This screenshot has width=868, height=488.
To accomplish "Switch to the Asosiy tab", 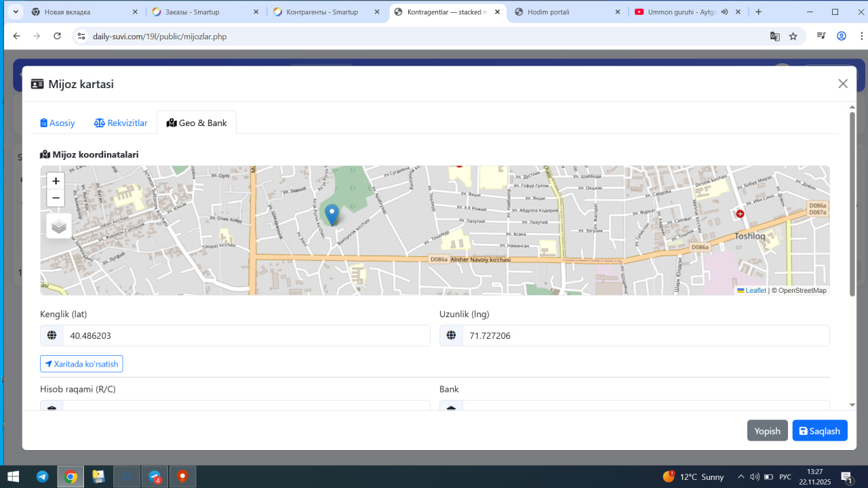I will 58,123.
